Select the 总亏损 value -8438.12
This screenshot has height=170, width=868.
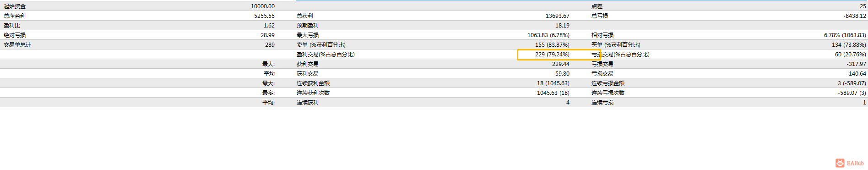(855, 16)
